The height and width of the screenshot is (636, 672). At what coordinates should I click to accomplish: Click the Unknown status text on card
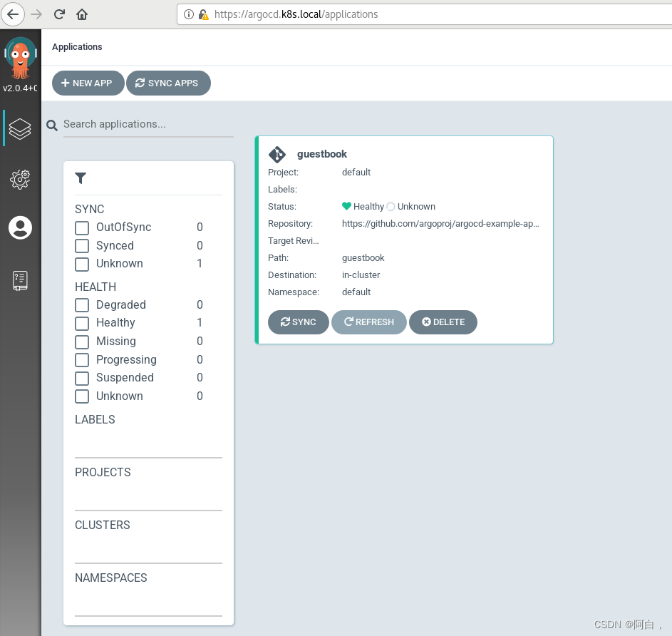click(416, 207)
